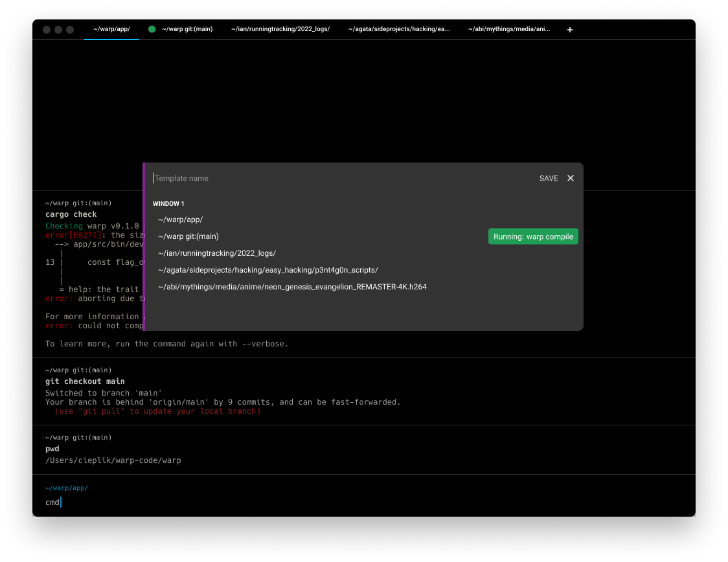Click the 'Running: warp compile' green badge
The image size is (728, 562).
(533, 237)
